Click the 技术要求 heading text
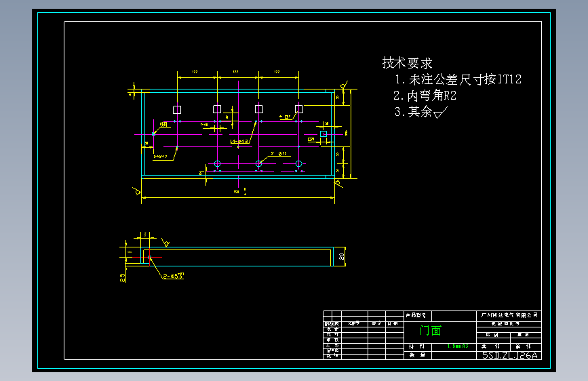 [x=407, y=63]
